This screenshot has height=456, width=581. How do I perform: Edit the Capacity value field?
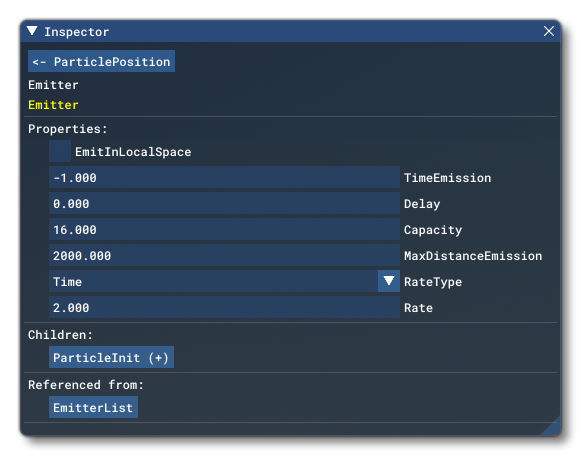click(224, 229)
